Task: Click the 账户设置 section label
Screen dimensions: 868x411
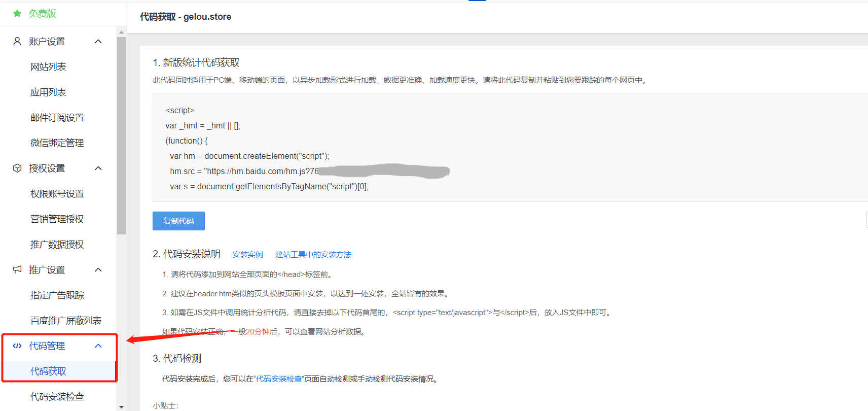Action: point(47,41)
